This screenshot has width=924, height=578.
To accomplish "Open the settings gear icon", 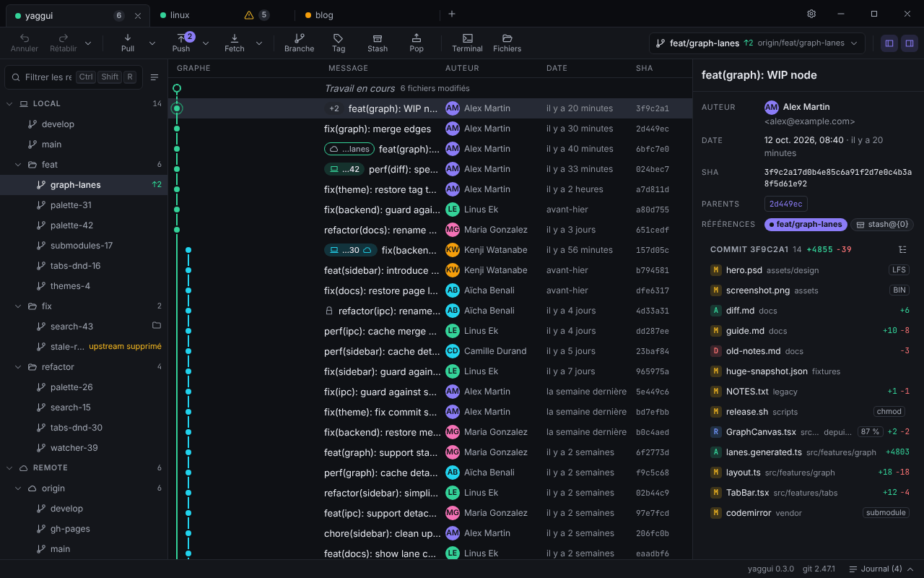I will tap(811, 14).
